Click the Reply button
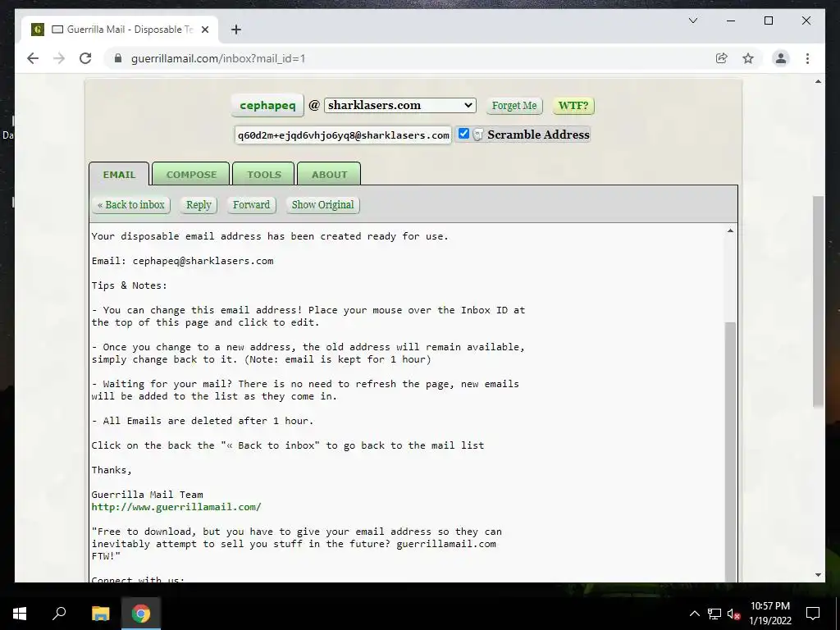This screenshot has width=840, height=630. 199,204
